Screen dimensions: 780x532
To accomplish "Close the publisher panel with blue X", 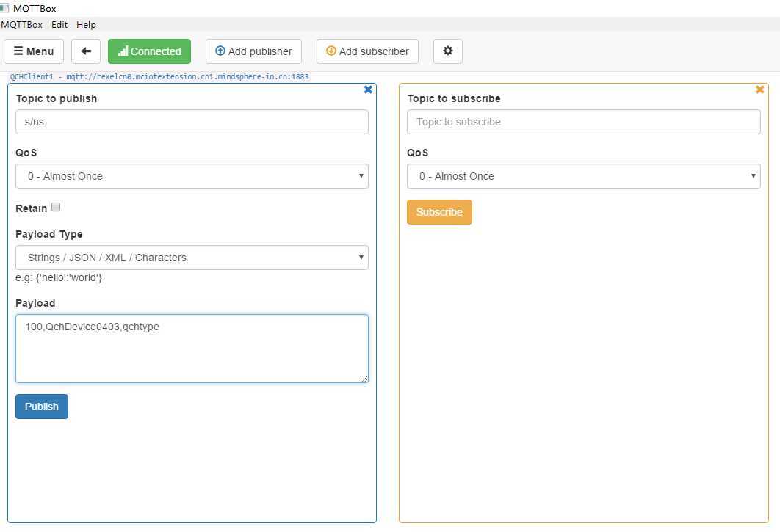I will (x=368, y=90).
